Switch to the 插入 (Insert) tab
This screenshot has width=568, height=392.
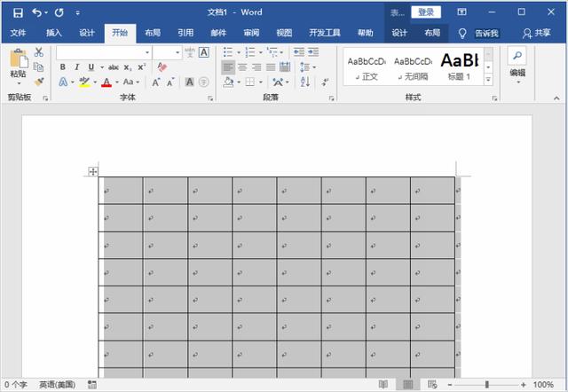click(x=53, y=34)
